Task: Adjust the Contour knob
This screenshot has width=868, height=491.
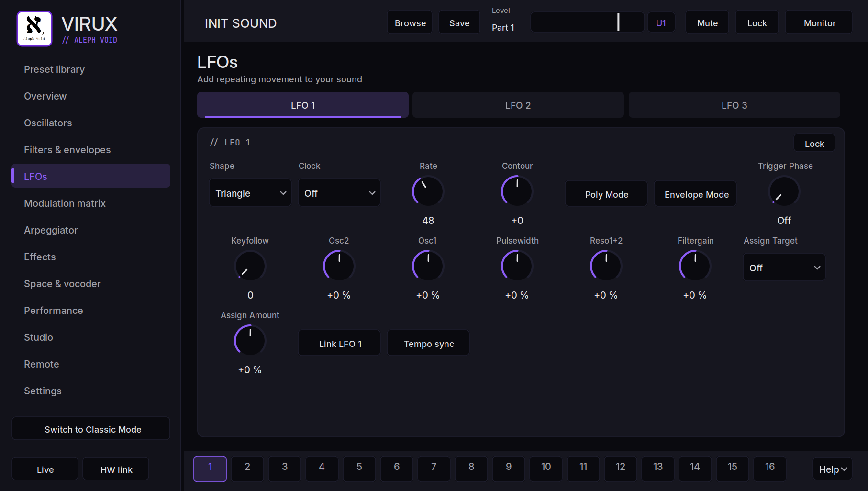Action: (517, 191)
